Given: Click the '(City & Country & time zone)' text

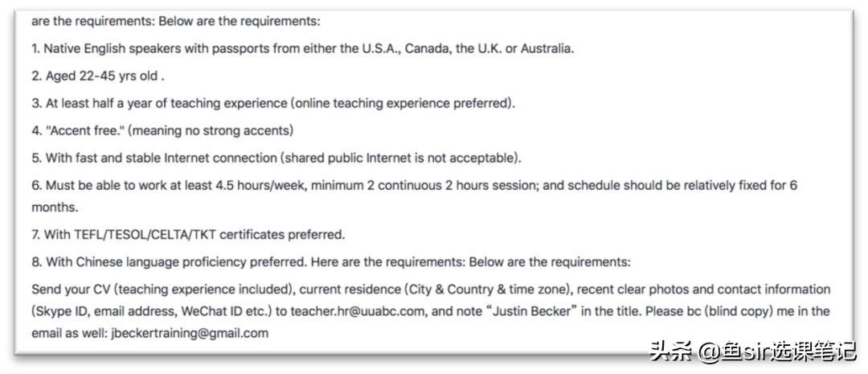Looking at the screenshot, I should (x=500, y=289).
